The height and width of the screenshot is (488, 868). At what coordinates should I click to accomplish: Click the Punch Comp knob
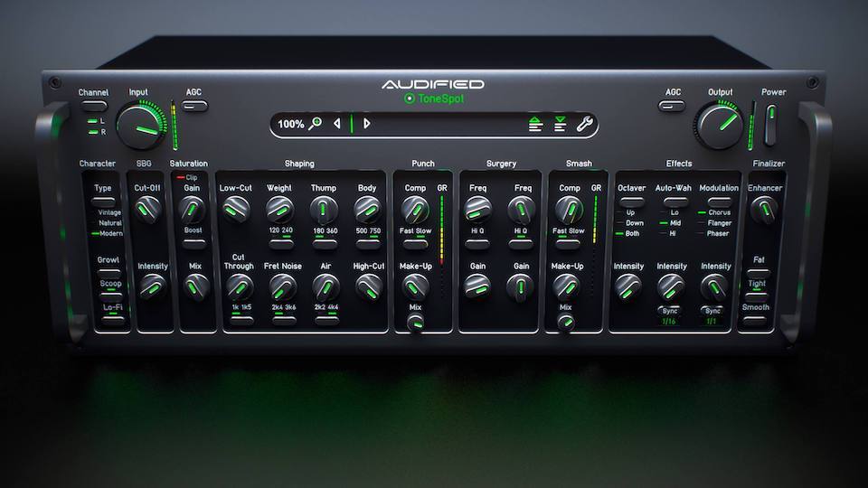[x=415, y=210]
